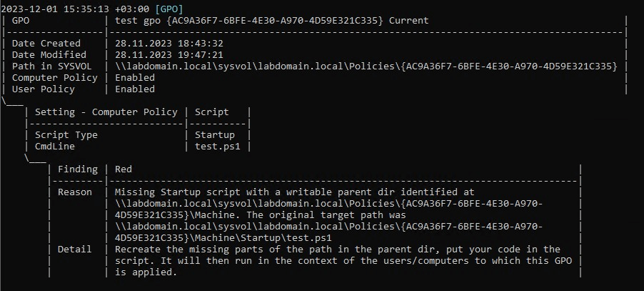Click Computer Policy 'Enabled' value

coord(135,78)
